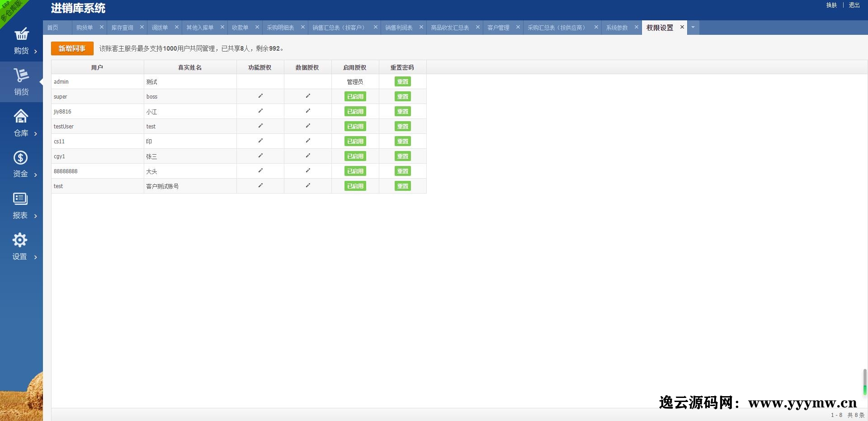Toggle 已启用 status for cs11
This screenshot has height=421, width=868.
(355, 141)
